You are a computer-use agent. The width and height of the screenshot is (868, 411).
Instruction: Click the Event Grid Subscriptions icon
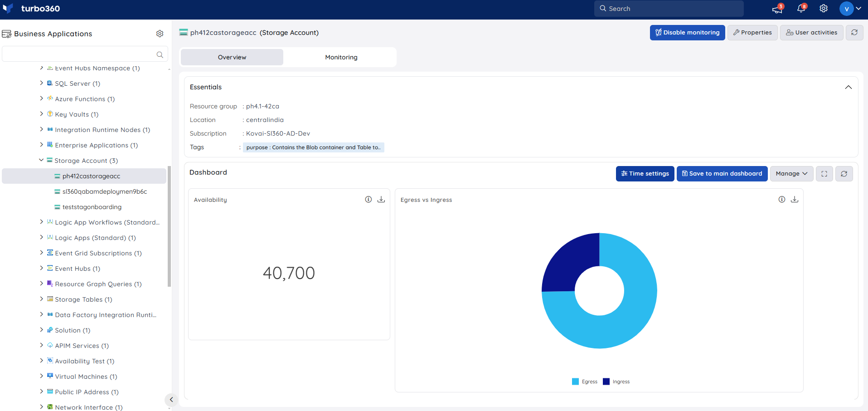pos(50,253)
